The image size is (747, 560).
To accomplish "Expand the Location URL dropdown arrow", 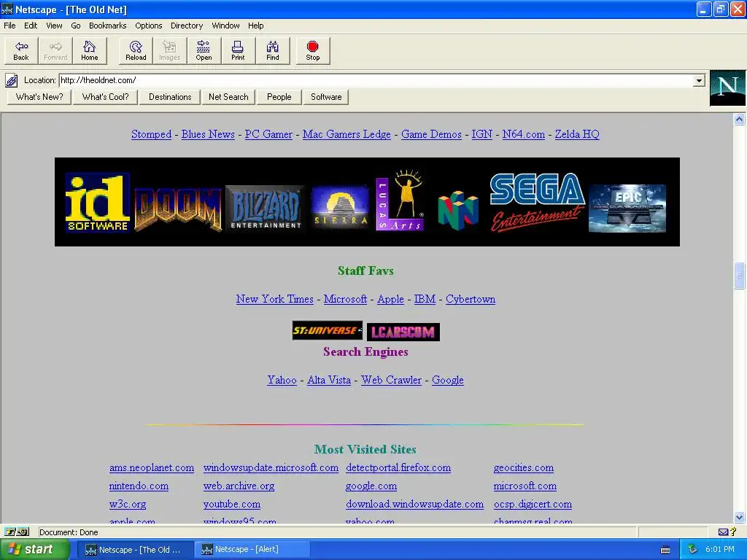I will point(698,80).
